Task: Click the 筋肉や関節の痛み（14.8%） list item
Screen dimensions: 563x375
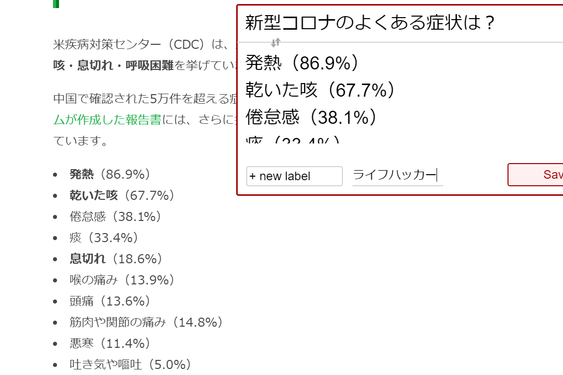Action: point(146,322)
